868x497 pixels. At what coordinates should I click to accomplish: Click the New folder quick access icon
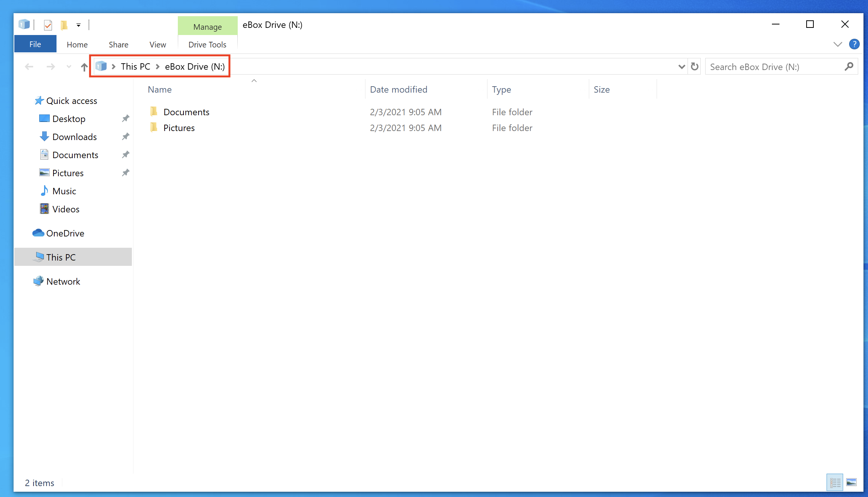(64, 25)
